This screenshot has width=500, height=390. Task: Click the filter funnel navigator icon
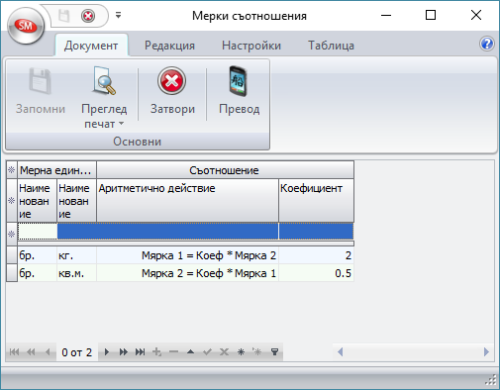[x=274, y=352]
